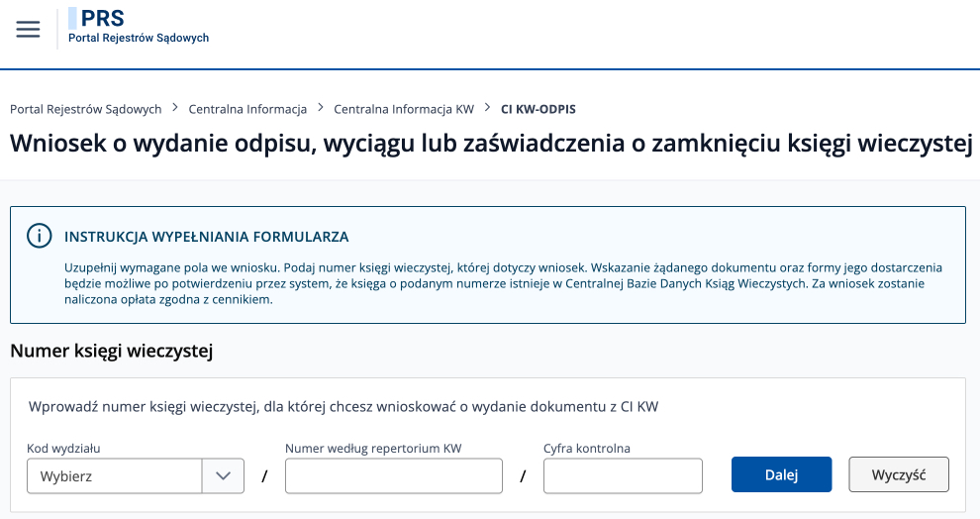Click the Dalej button

point(781,474)
